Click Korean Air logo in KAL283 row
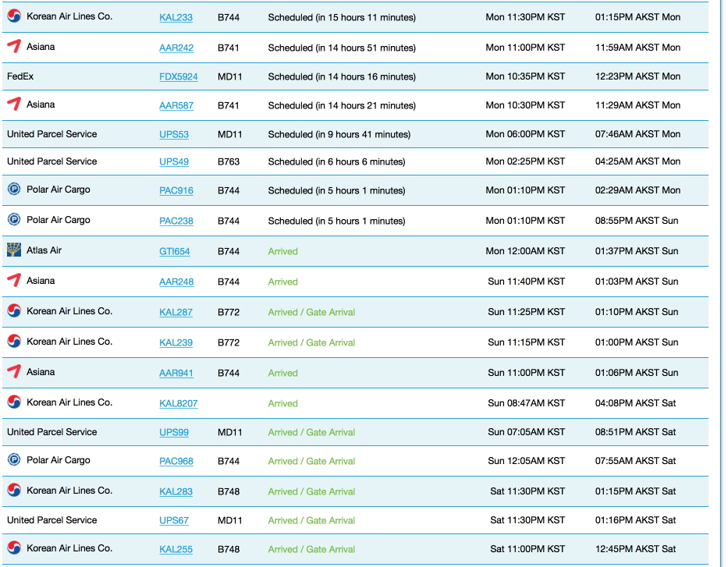 pyautogui.click(x=14, y=490)
